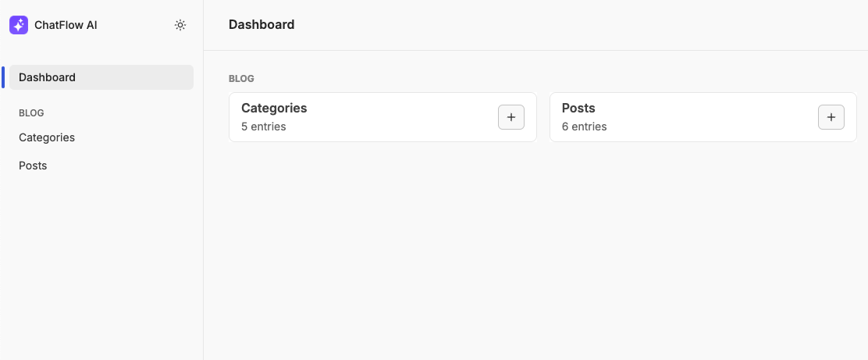Image resolution: width=868 pixels, height=360 pixels.
Task: Click the purple ChatFlow AI sparkle logo
Action: 19,25
